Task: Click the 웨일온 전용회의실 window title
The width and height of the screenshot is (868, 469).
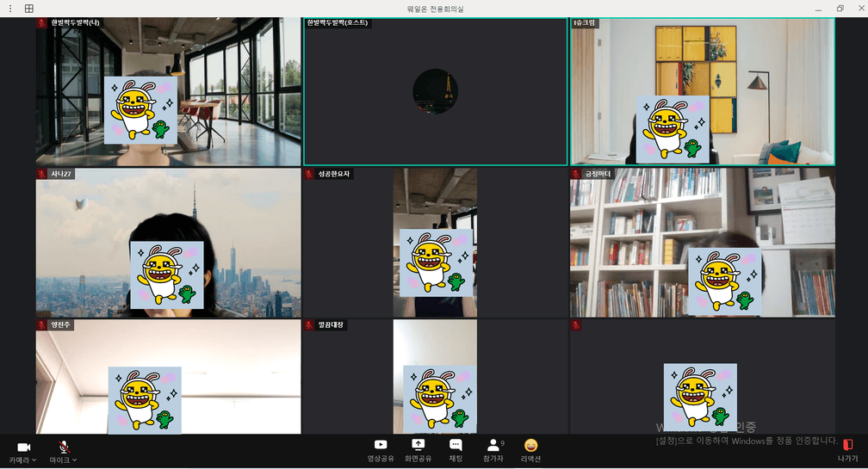Action: (x=435, y=9)
